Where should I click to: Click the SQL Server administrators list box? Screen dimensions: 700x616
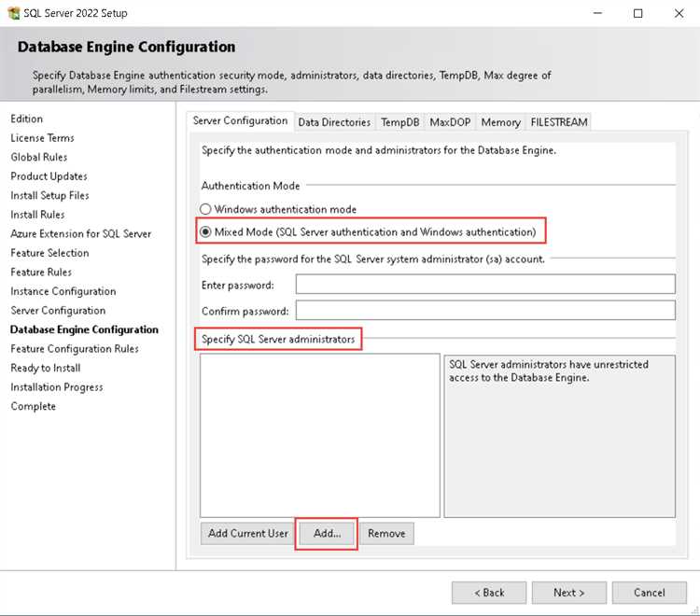[319, 434]
